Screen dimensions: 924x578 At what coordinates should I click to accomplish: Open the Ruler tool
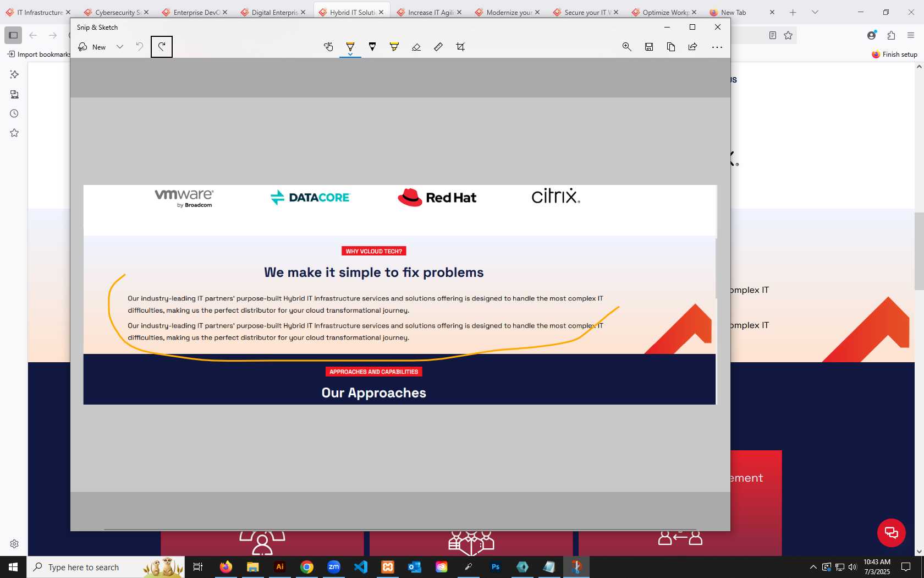click(438, 47)
